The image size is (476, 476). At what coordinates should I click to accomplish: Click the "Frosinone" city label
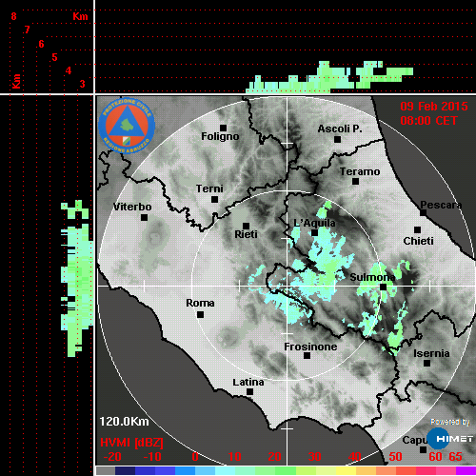tap(310, 347)
